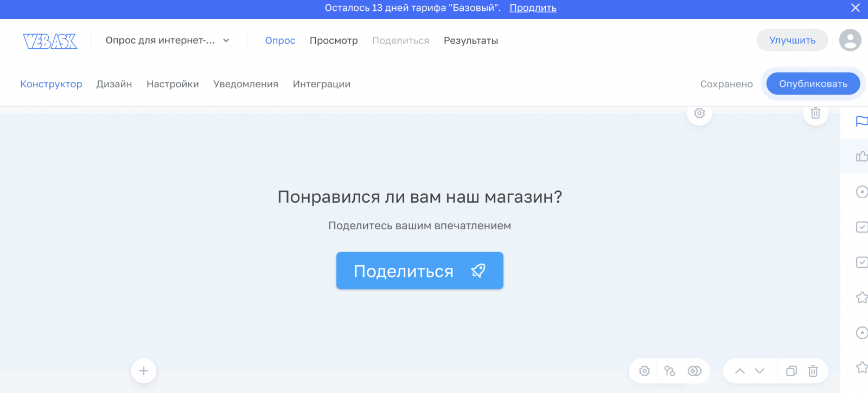Select the thumbs-up question type icon
This screenshot has height=393, width=868.
click(x=861, y=157)
